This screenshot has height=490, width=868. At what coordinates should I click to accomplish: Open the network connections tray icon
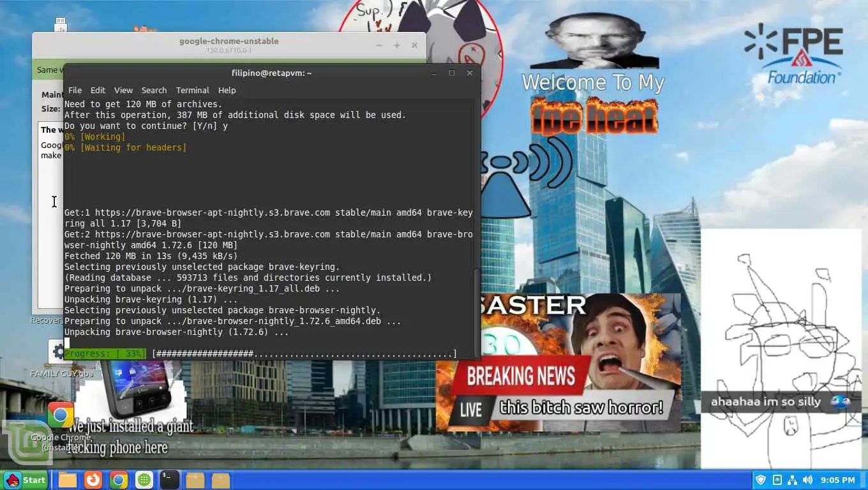[x=792, y=480]
